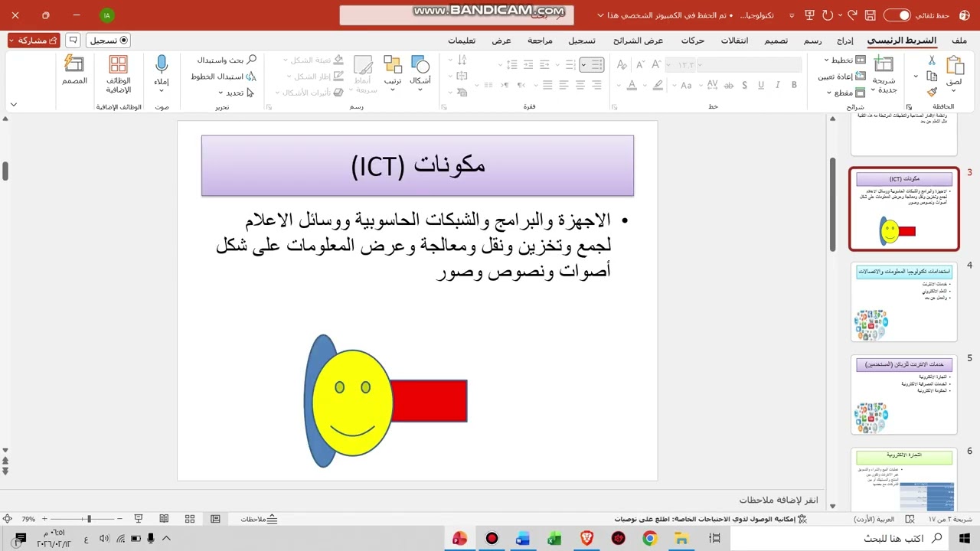The image size is (980, 551).
Task: Expand the Layout (تخطيط) dropdown
Action: tap(845, 60)
